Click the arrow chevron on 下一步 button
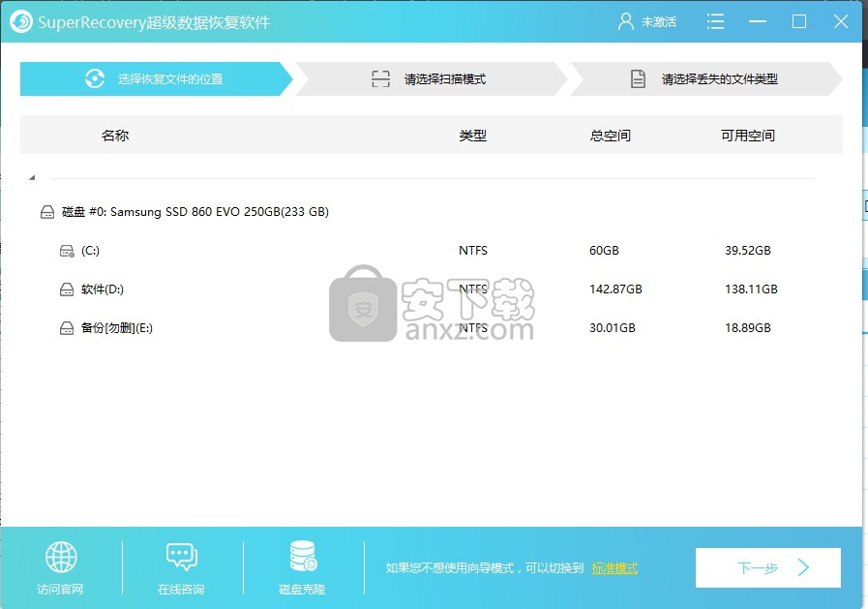 (804, 567)
